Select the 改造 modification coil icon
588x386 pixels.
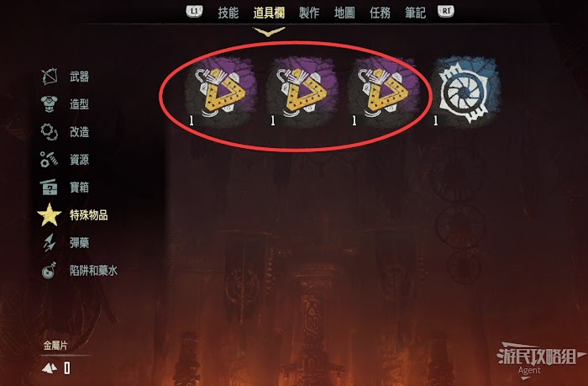coord(49,132)
